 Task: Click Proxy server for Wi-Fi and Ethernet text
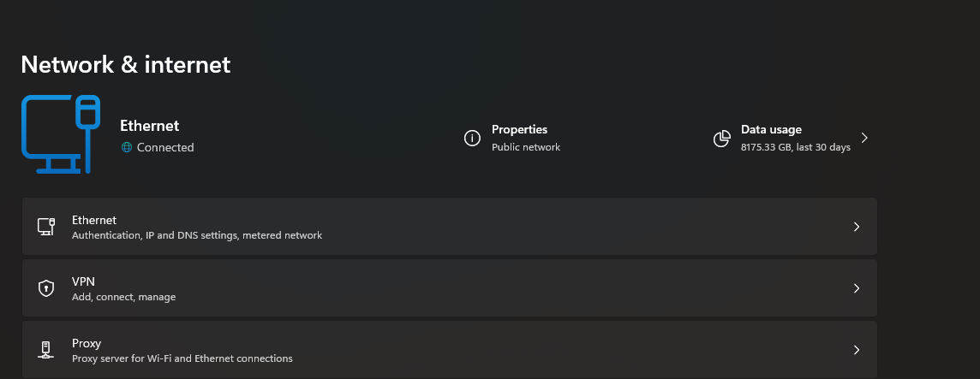[x=182, y=358]
